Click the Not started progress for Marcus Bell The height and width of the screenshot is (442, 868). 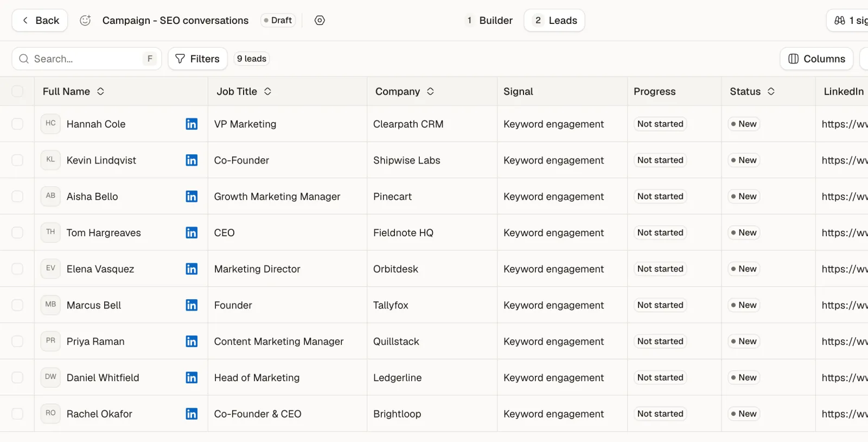pos(660,305)
